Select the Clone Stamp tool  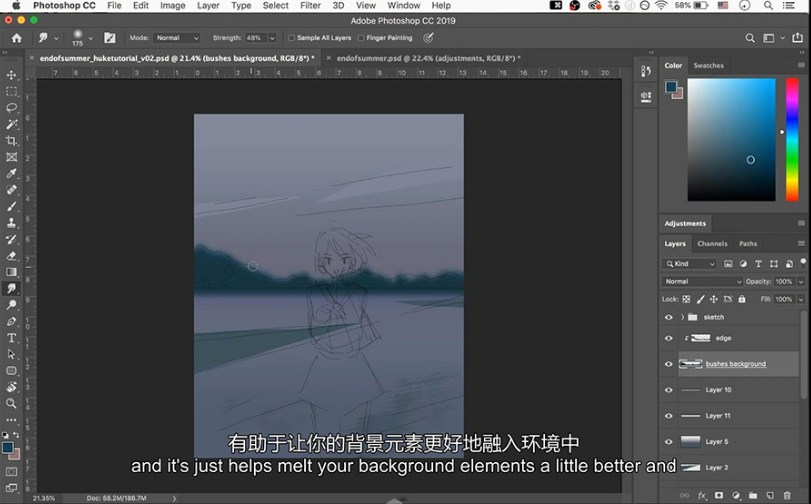(x=11, y=223)
